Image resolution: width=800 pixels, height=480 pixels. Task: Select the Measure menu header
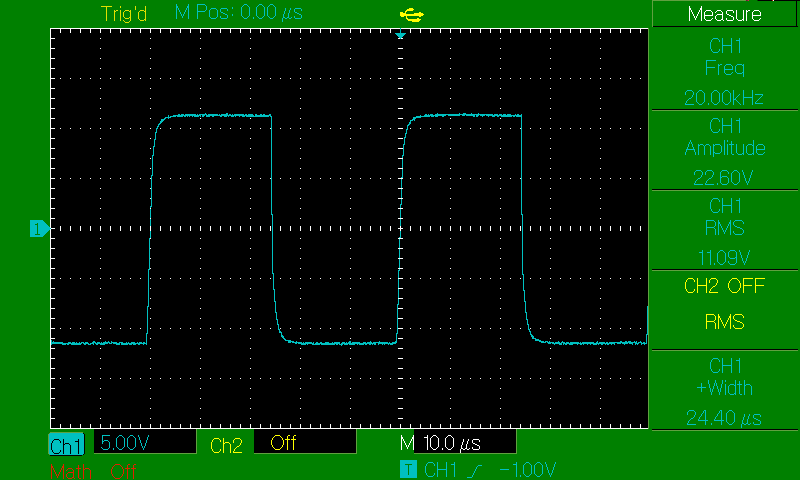(x=724, y=14)
